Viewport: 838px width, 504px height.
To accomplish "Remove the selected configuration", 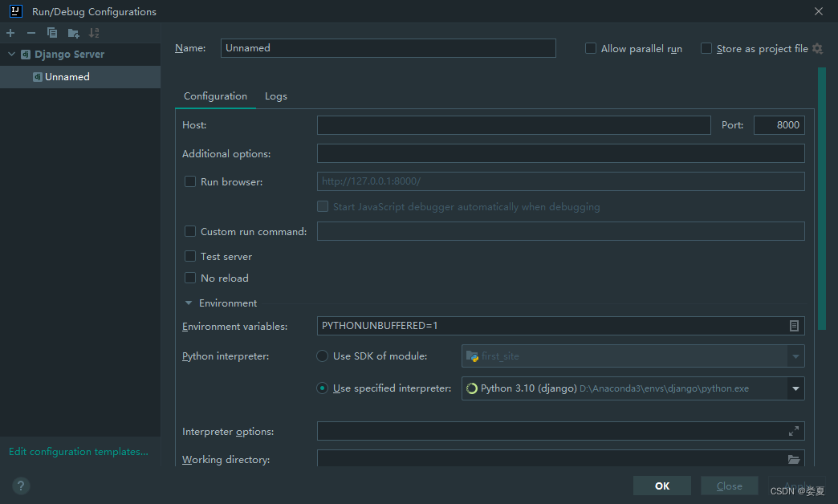I will click(30, 33).
